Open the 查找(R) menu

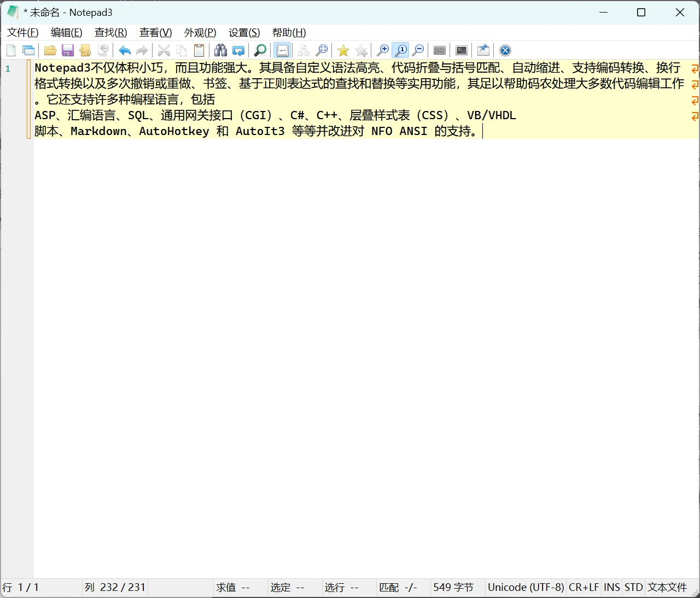111,33
